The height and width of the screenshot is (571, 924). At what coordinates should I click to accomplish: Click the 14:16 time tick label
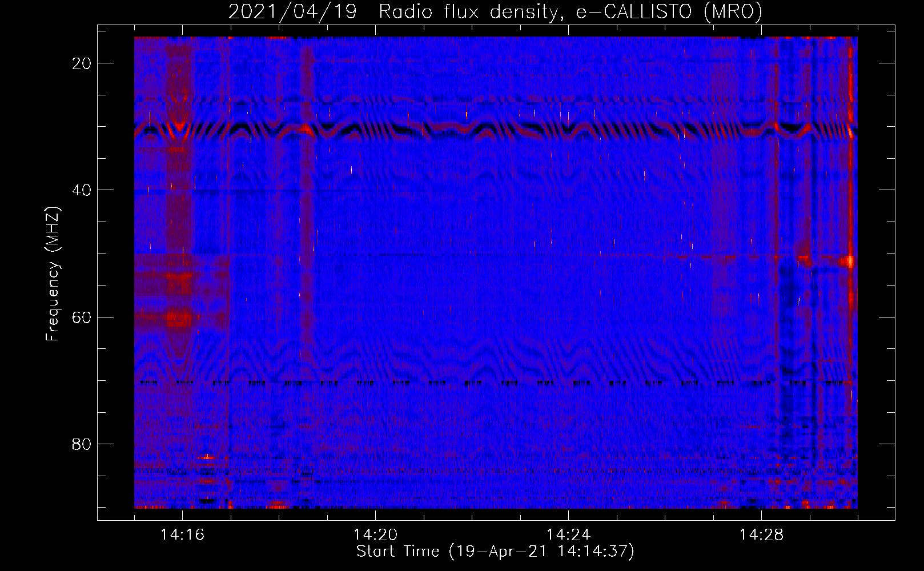coord(182,535)
